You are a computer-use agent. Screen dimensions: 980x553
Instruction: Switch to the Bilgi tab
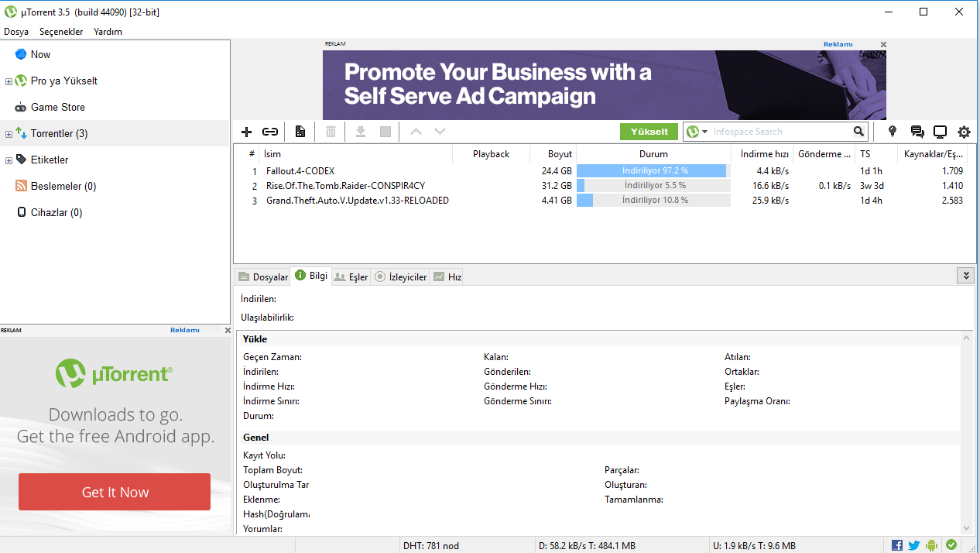tap(311, 276)
